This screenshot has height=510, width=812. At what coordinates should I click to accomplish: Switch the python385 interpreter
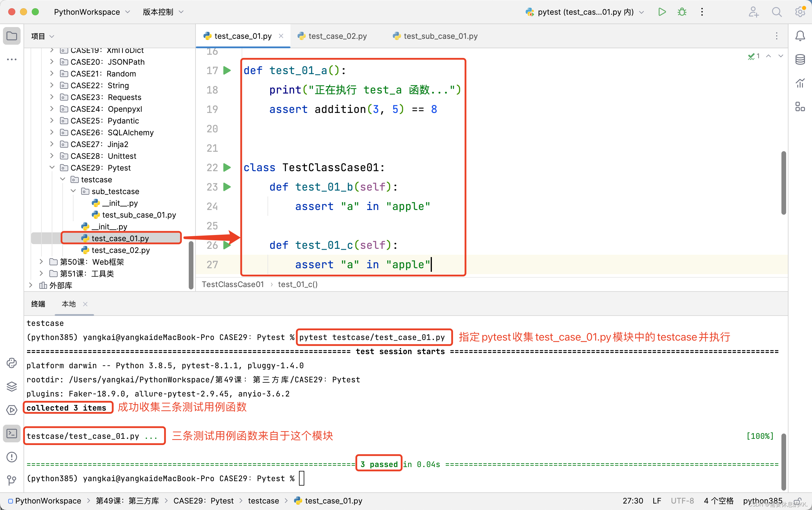(762, 501)
